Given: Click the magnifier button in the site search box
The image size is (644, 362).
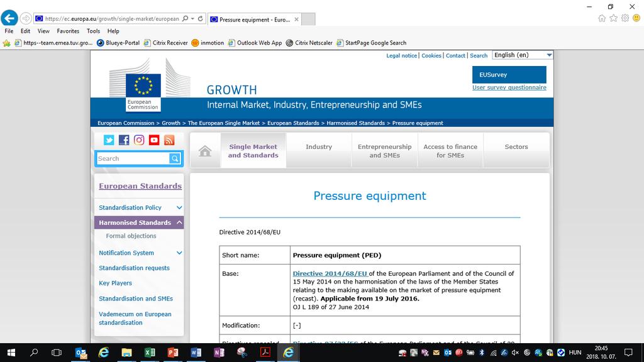Looking at the screenshot, I should (x=175, y=158).
